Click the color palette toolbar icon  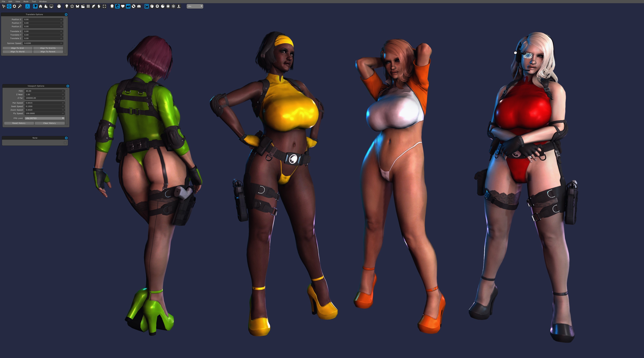click(152, 6)
